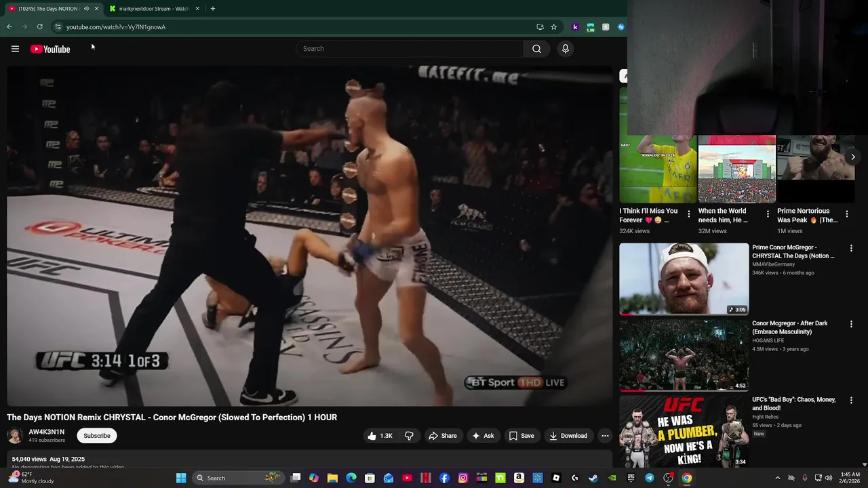The image size is (868, 488).
Task: Click the search magnifier button
Action: 536,49
